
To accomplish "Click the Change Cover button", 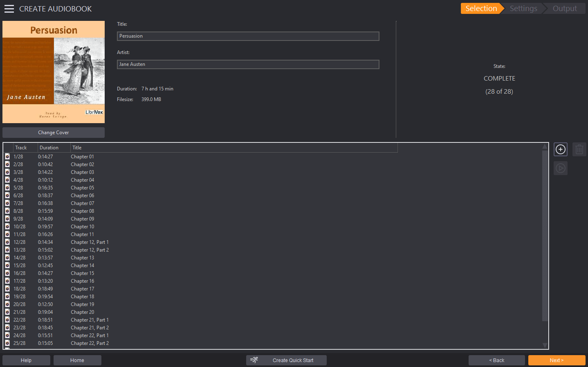I will 53,132.
